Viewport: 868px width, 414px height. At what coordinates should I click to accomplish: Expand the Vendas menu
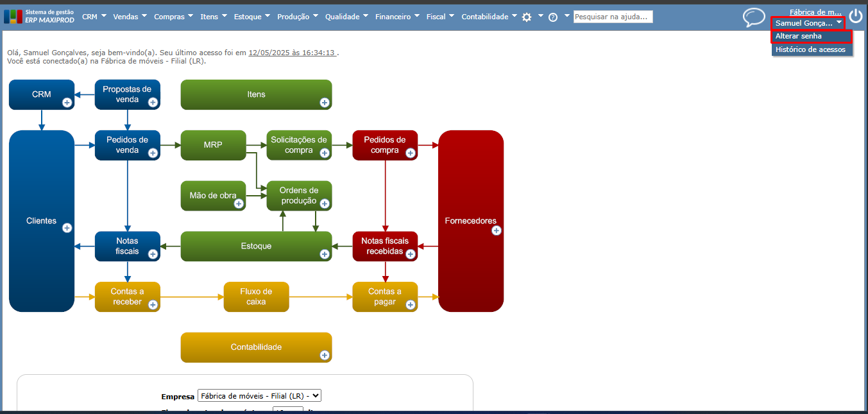(x=130, y=17)
